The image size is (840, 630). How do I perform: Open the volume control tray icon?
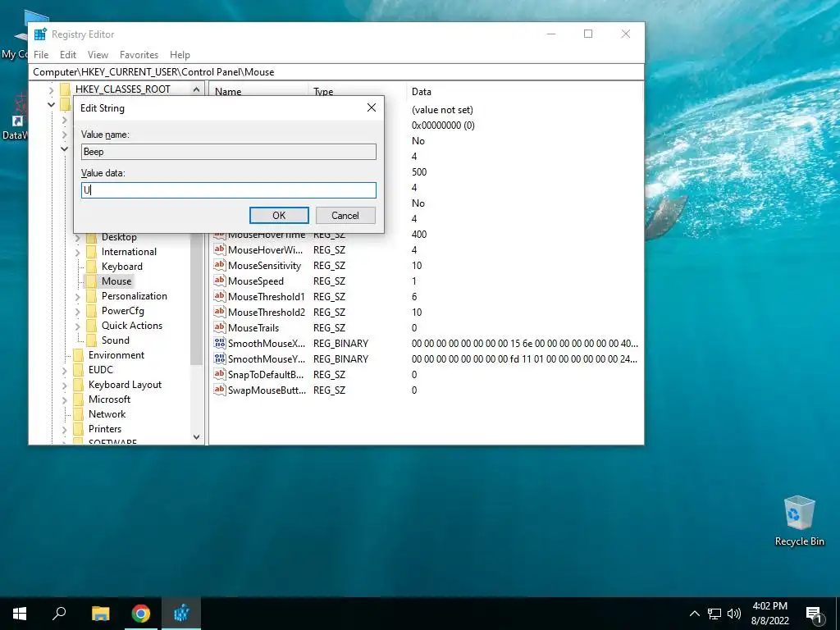point(734,614)
